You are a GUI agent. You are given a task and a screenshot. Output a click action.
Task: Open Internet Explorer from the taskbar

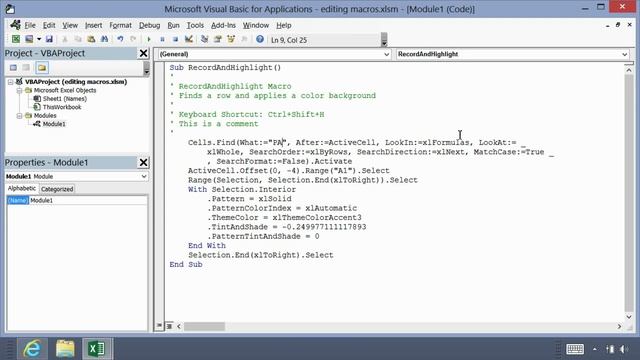click(x=32, y=349)
